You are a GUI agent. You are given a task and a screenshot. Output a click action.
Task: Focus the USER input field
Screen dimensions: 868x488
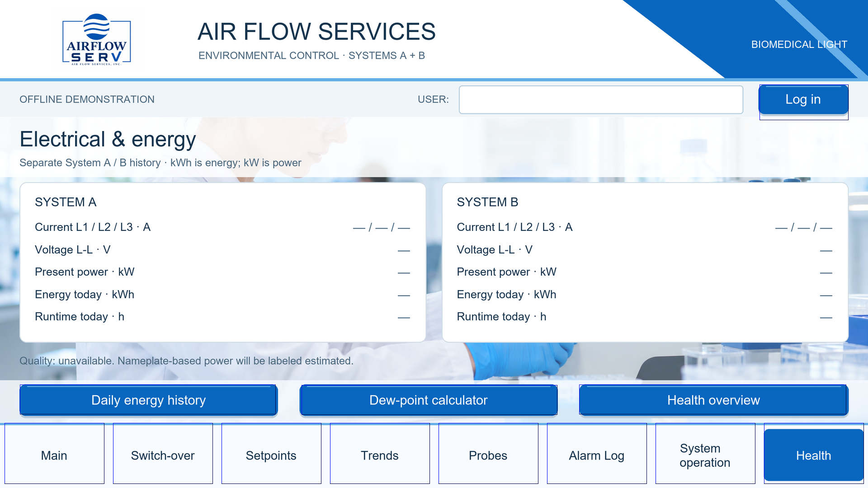tap(601, 100)
